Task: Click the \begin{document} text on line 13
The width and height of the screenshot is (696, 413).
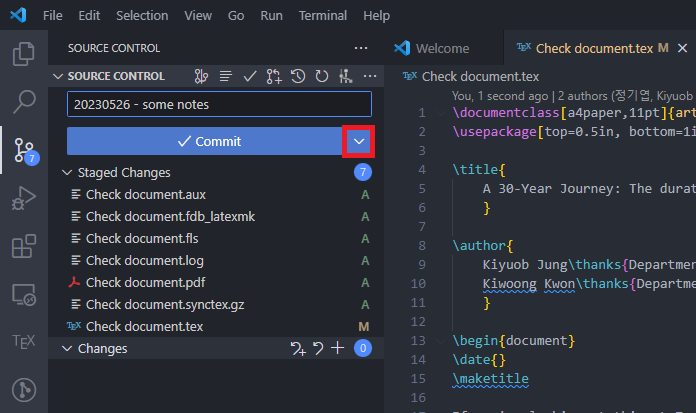Action: [x=514, y=341]
